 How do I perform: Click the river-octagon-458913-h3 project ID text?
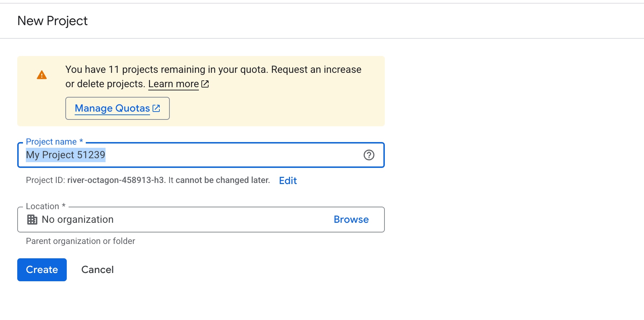(116, 180)
